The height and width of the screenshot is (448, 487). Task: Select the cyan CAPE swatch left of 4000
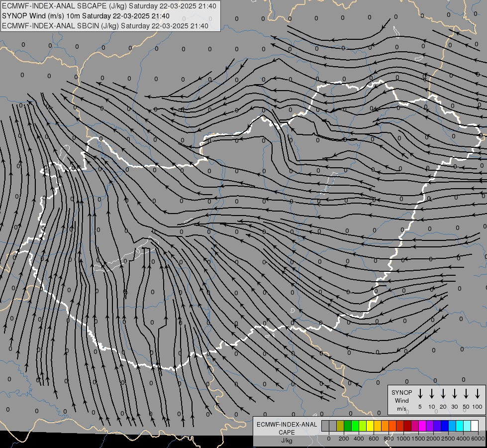[x=459, y=426]
